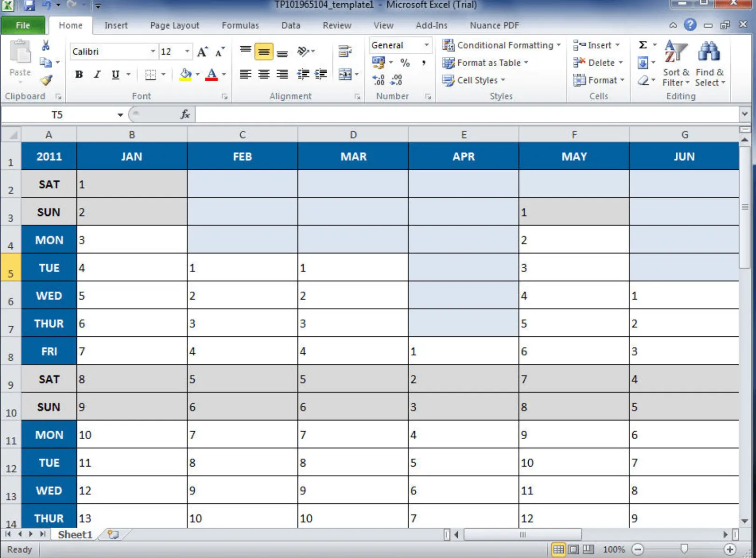Open Find & Select binoculars
The width and height of the screenshot is (756, 558).
click(x=709, y=63)
